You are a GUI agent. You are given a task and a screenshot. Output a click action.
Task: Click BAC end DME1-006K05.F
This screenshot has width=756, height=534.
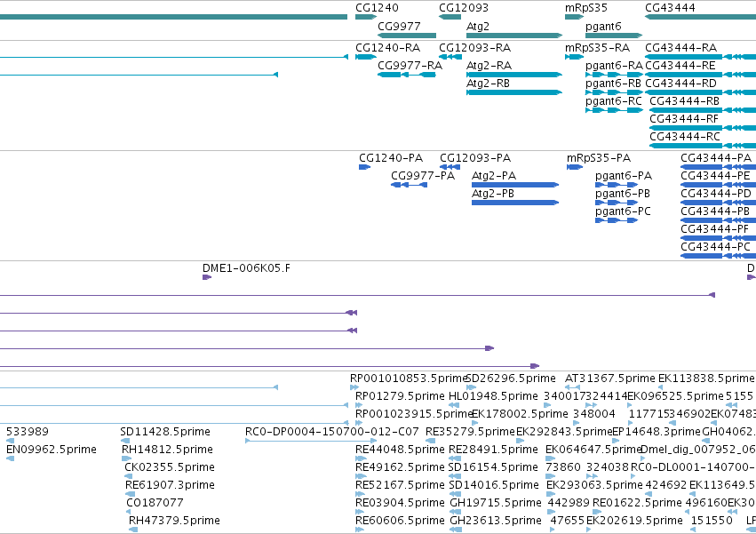pos(207,277)
